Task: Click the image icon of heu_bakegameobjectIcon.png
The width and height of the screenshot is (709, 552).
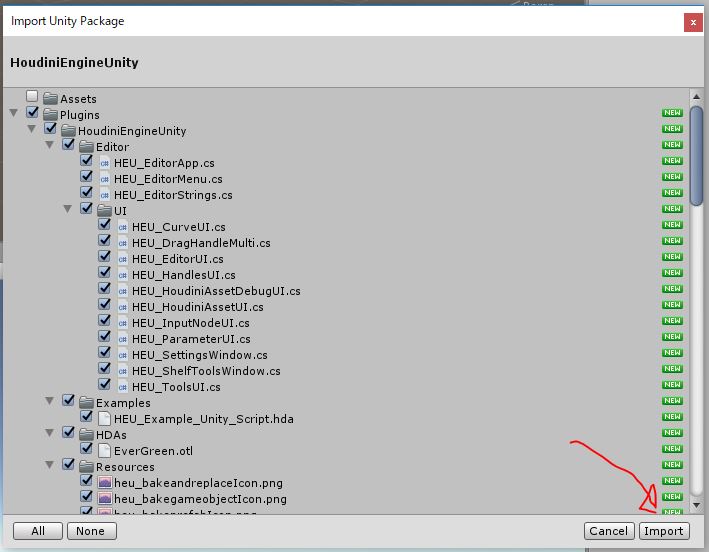Action: click(x=104, y=498)
